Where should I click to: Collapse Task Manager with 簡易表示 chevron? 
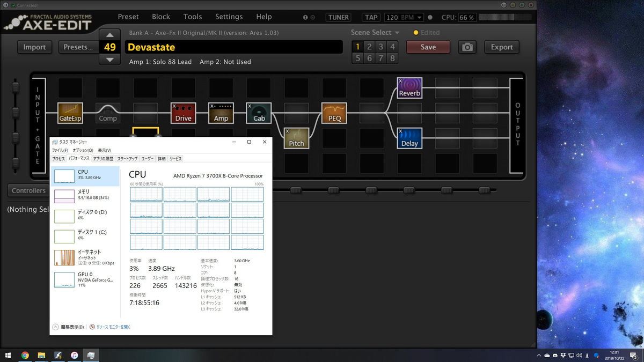pos(55,327)
